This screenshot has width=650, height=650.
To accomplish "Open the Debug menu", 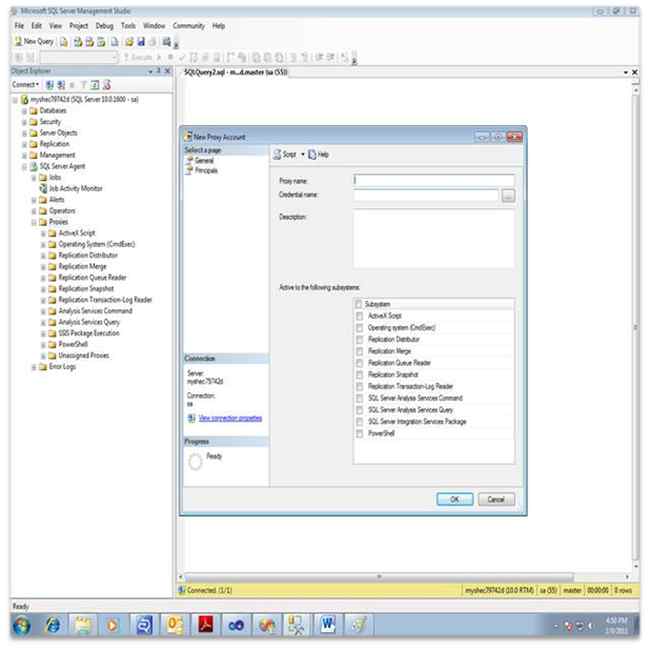I will [x=104, y=26].
